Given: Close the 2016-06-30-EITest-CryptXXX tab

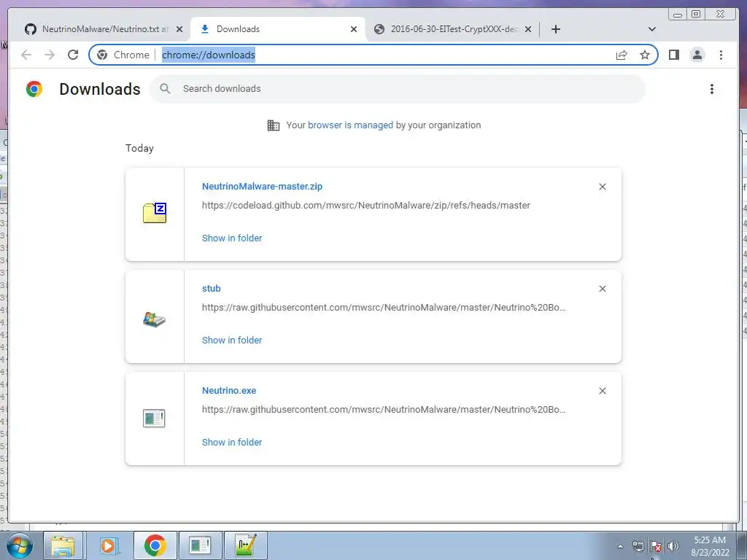Looking at the screenshot, I should (528, 29).
